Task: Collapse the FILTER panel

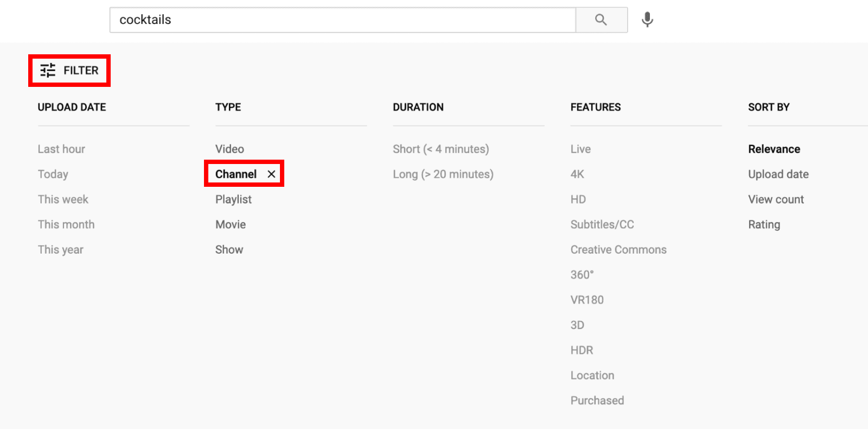Action: pos(69,71)
